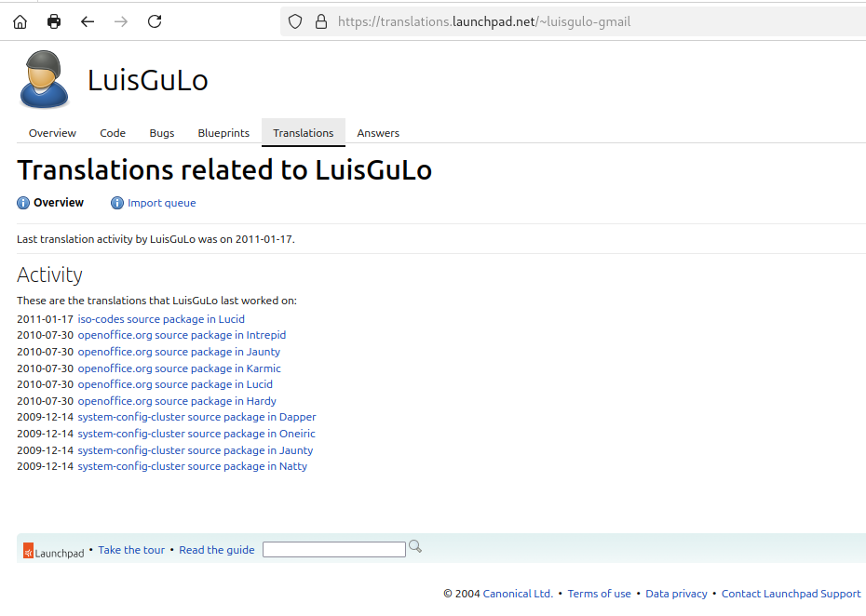Click 'These are the translations' sentence
Screen dimensions: 866x616
tap(156, 301)
